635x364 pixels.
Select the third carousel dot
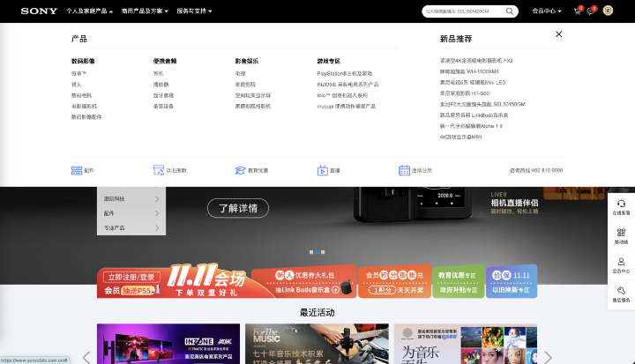[323, 252]
